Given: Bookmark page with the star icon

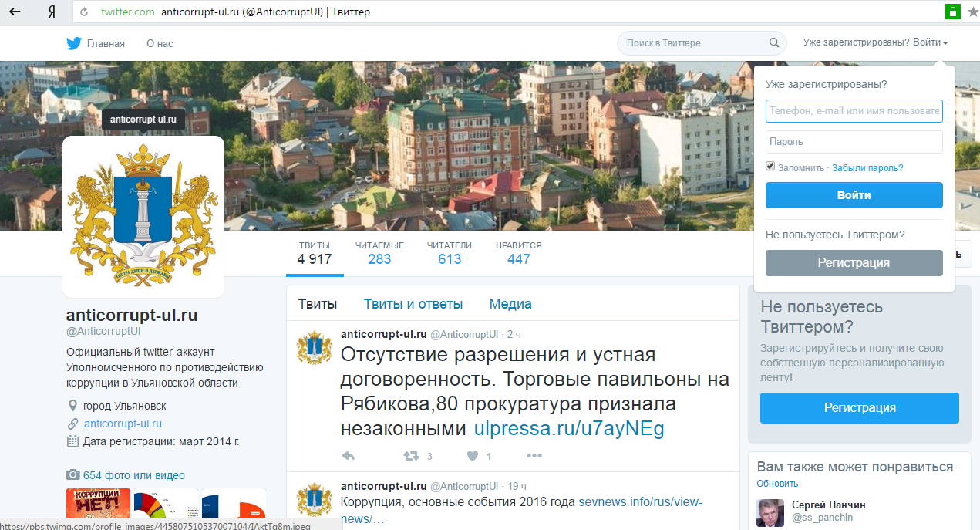Looking at the screenshot, I should (x=972, y=12).
